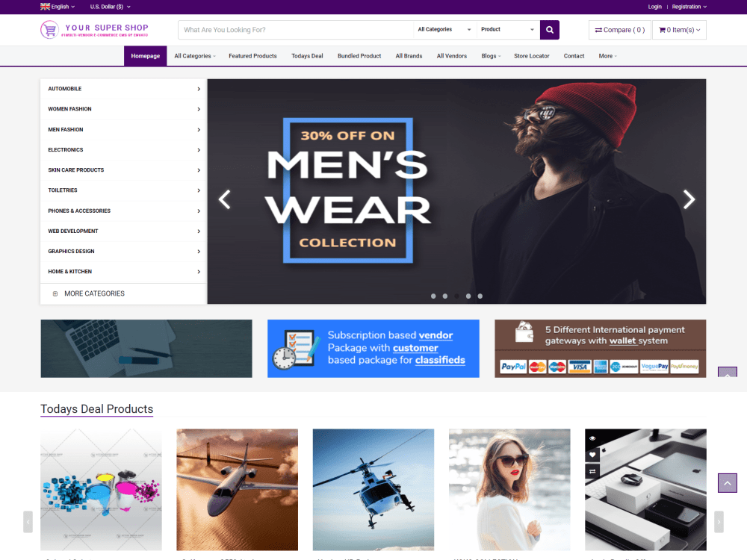747x560 pixels.
Task: Click the payment gateways wallet banner
Action: pyautogui.click(x=601, y=349)
